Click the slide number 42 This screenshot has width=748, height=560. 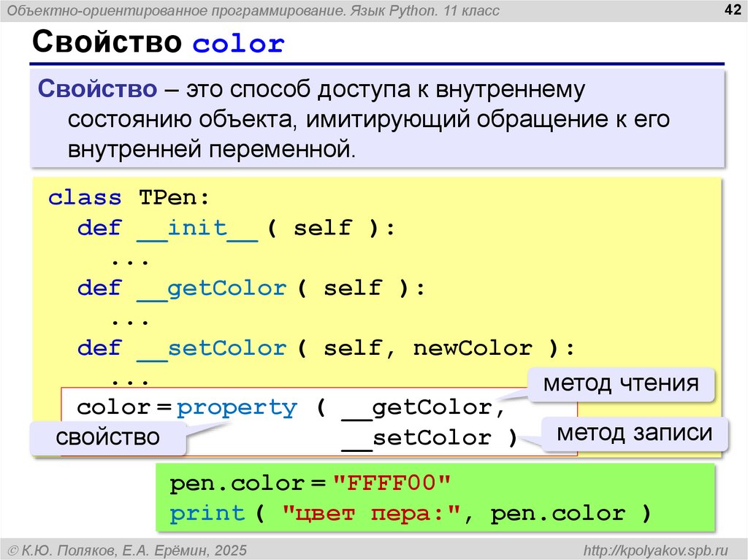point(730,9)
